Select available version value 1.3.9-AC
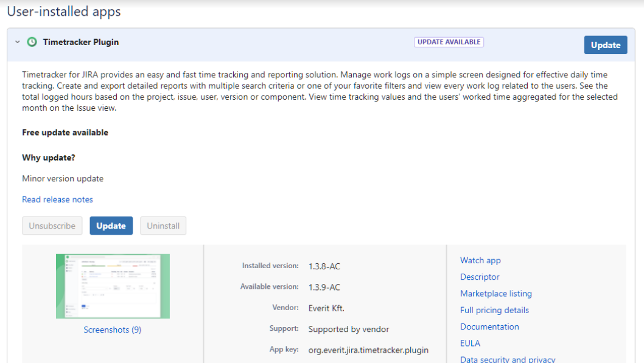Viewport: 644px width, 363px height. click(324, 287)
